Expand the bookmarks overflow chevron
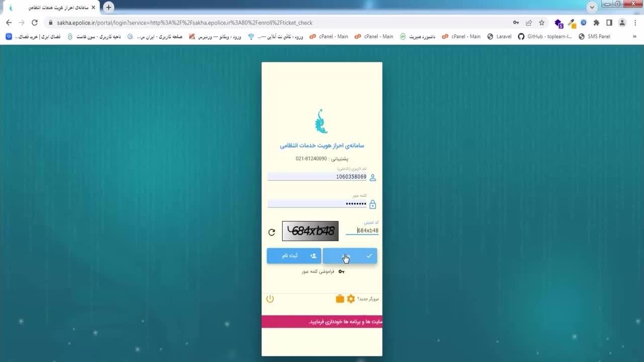Image resolution: width=644 pixels, height=362 pixels. click(634, 37)
